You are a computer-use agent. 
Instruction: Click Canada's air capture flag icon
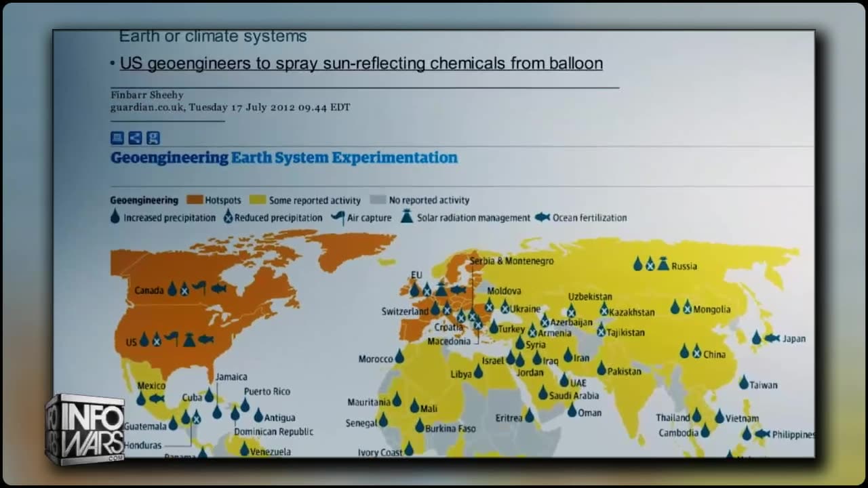click(x=199, y=287)
